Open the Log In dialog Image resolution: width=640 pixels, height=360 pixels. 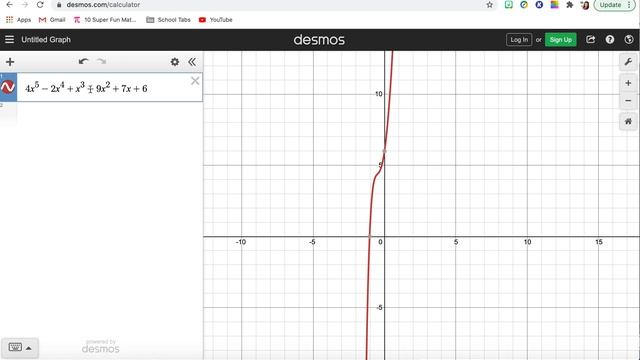(519, 40)
